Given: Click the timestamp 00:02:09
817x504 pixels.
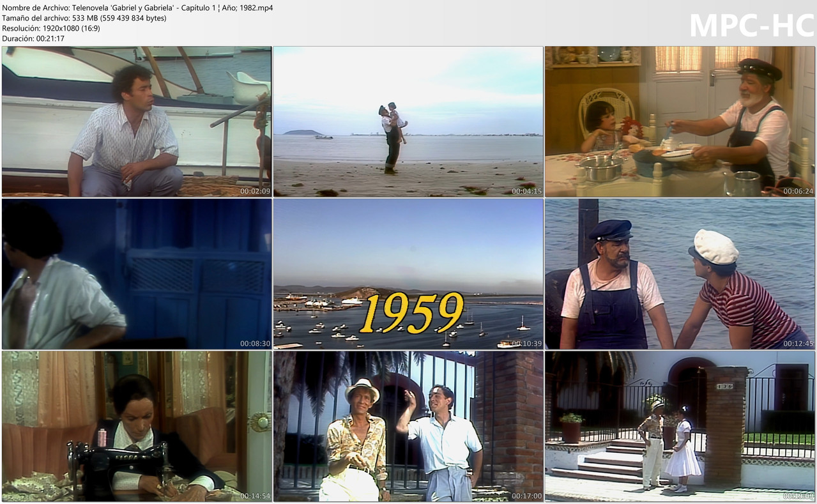Looking at the screenshot, I should click(255, 191).
